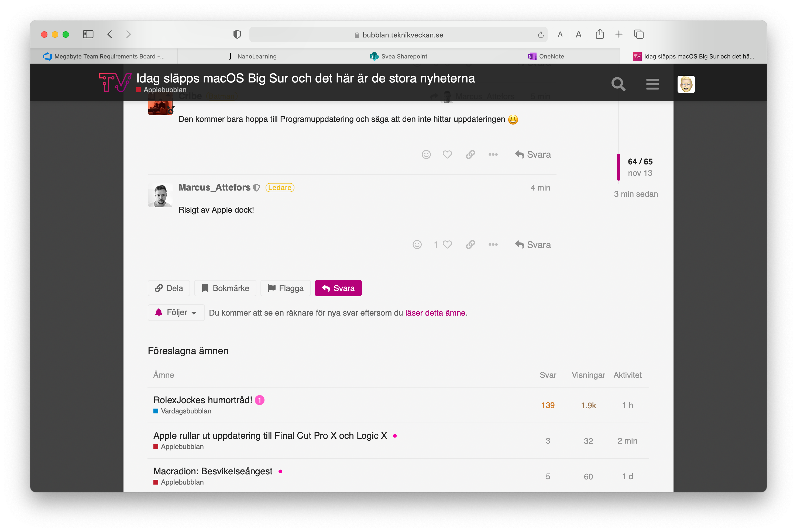Like Cribe's post with heart

coord(447,155)
